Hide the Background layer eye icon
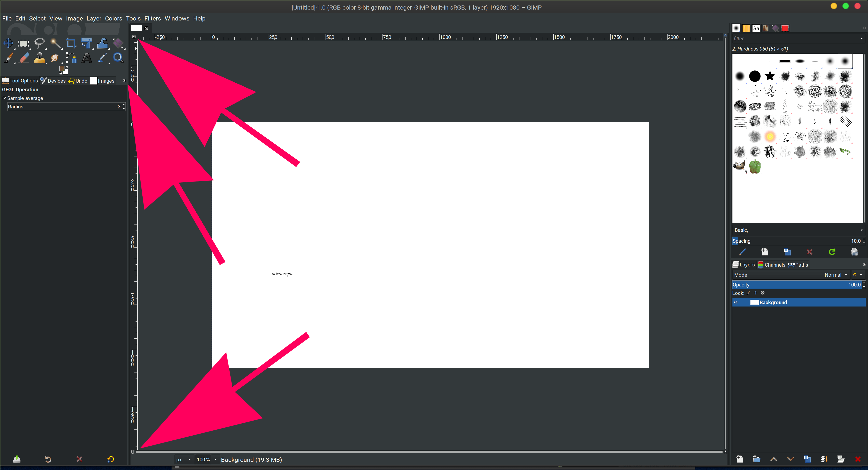 pyautogui.click(x=736, y=302)
